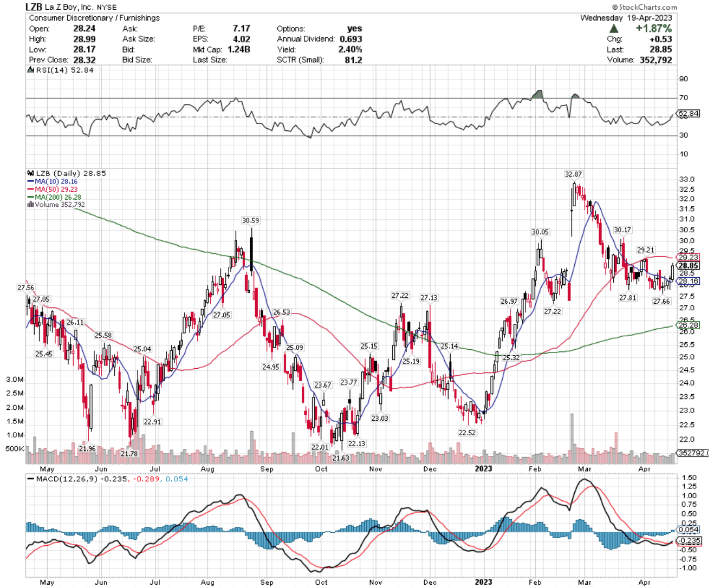Click the Chg value +0.53

660,39
